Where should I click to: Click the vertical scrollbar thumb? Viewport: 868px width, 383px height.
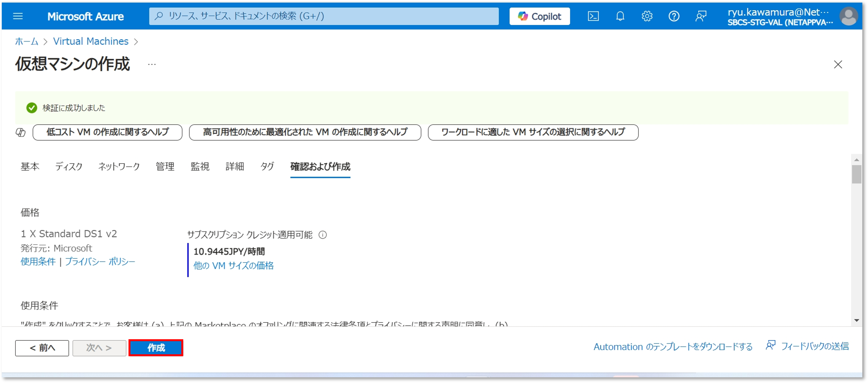click(x=856, y=174)
